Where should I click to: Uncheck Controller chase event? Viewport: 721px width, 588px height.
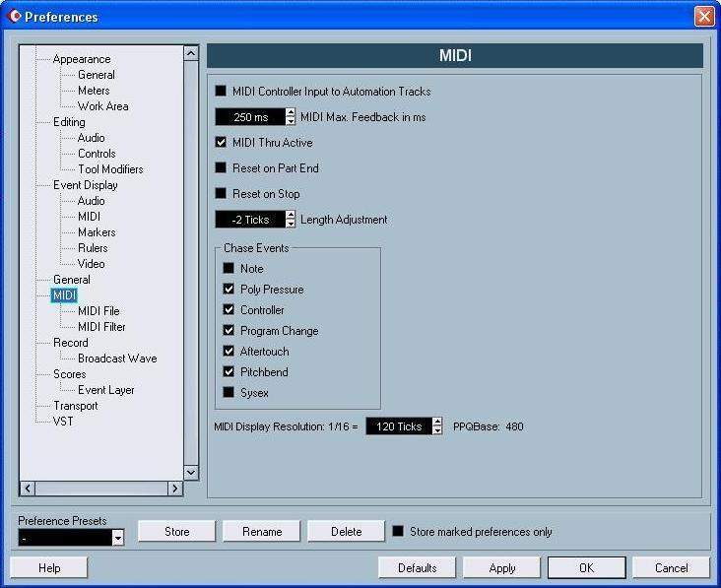229,309
